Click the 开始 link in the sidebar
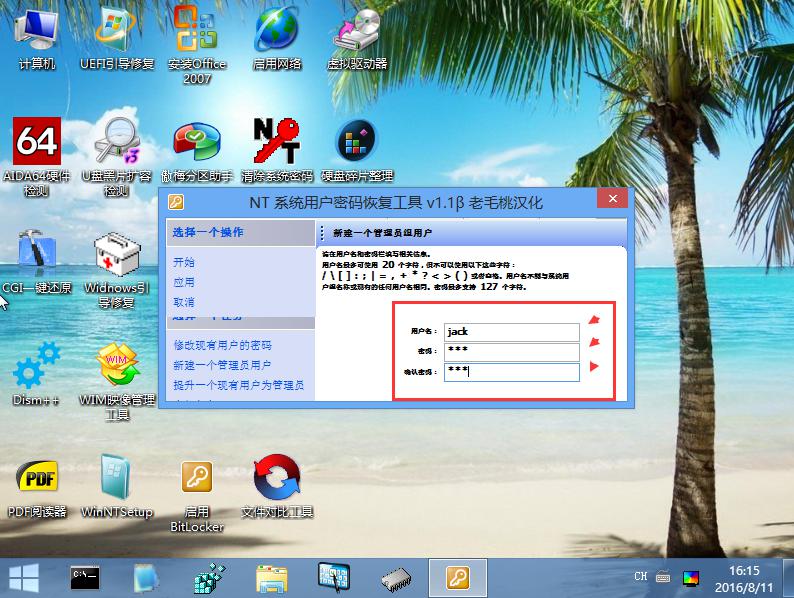The height and width of the screenshot is (598, 794). click(184, 262)
